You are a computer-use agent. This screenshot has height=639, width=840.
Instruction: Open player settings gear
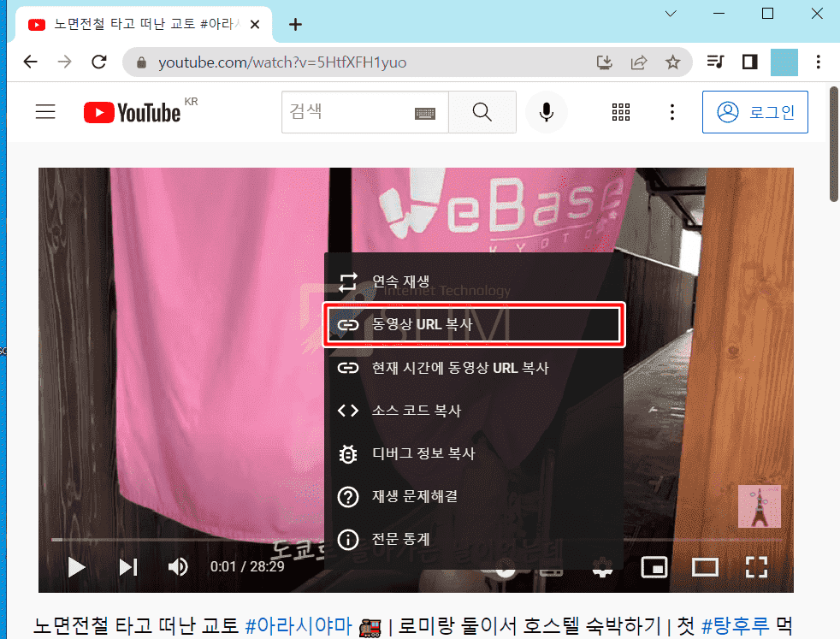click(603, 567)
